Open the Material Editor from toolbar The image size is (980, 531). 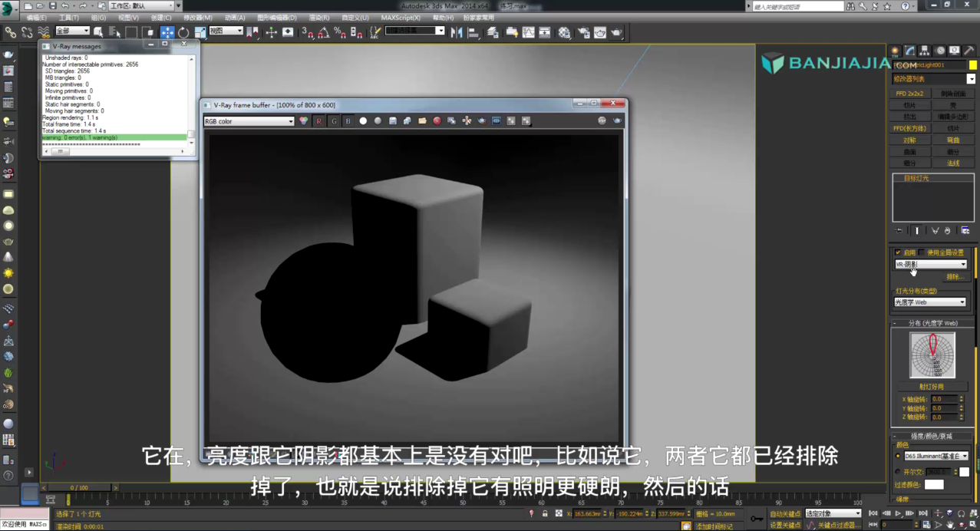point(565,32)
